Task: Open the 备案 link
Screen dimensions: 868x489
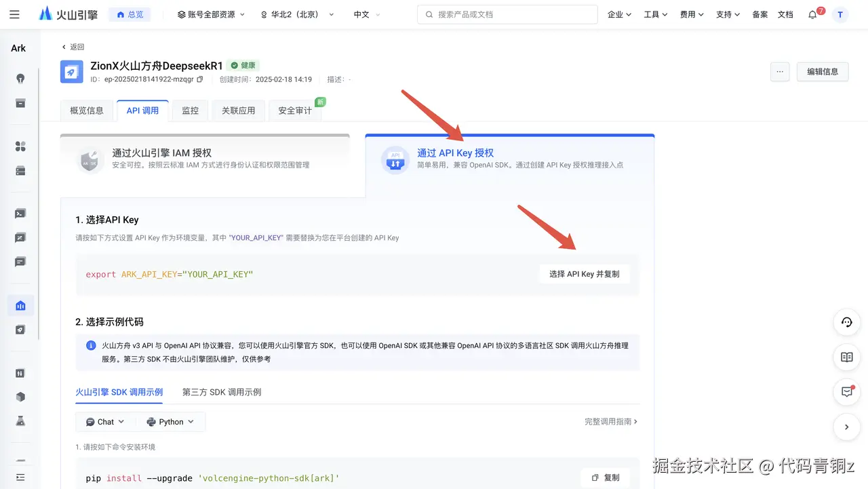Action: pyautogui.click(x=759, y=14)
